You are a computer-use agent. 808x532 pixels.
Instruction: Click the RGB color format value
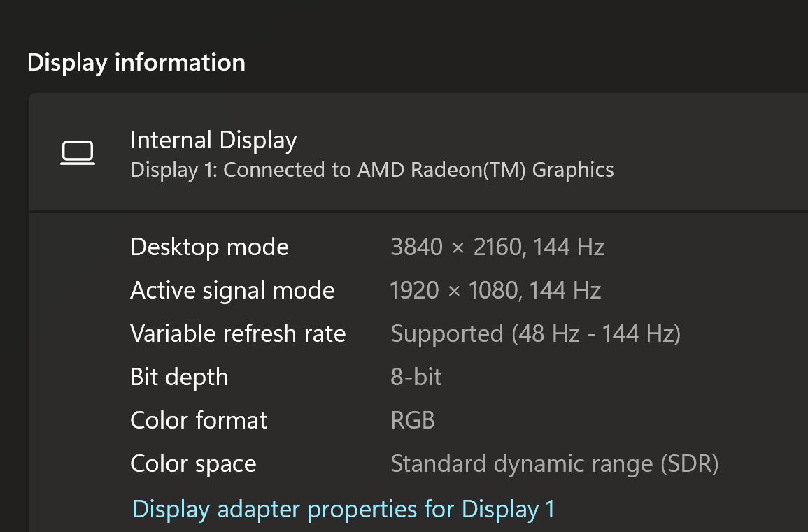(412, 420)
